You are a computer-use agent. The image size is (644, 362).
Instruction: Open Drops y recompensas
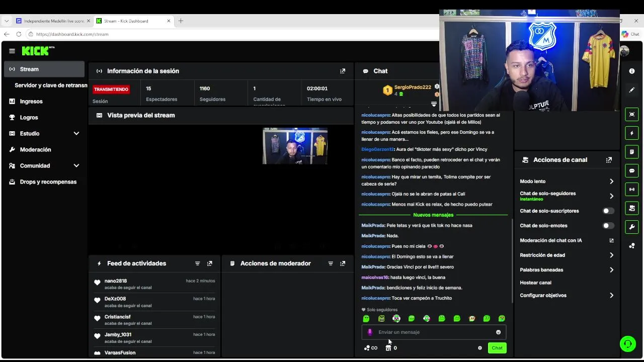(44, 182)
